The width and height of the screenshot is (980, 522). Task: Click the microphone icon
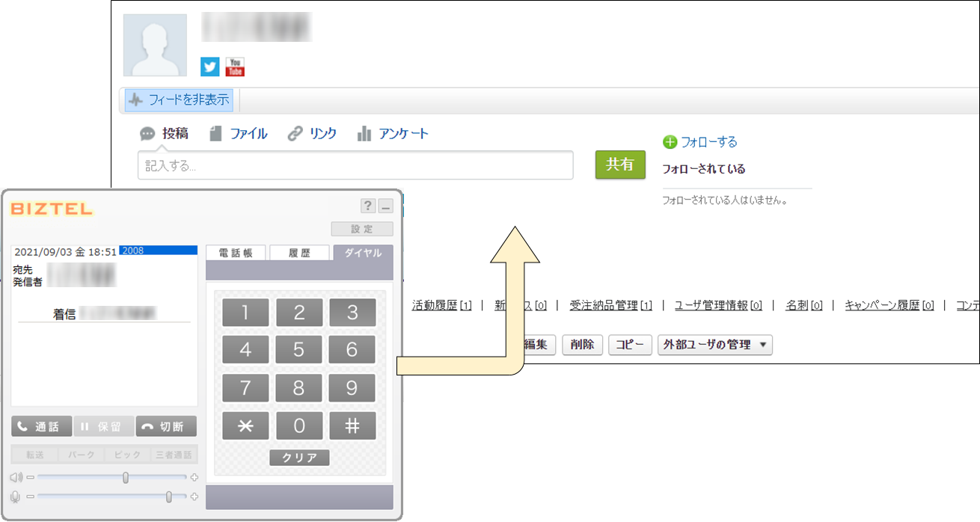16,497
